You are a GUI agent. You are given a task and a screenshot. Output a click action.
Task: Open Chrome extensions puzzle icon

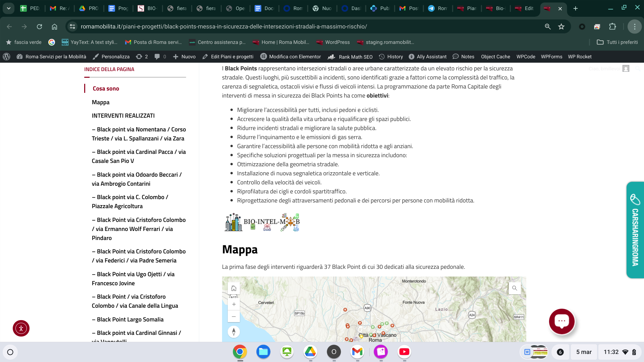pos(612,26)
